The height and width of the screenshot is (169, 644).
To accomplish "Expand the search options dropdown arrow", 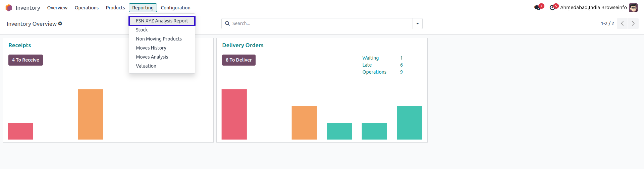I will 418,23.
